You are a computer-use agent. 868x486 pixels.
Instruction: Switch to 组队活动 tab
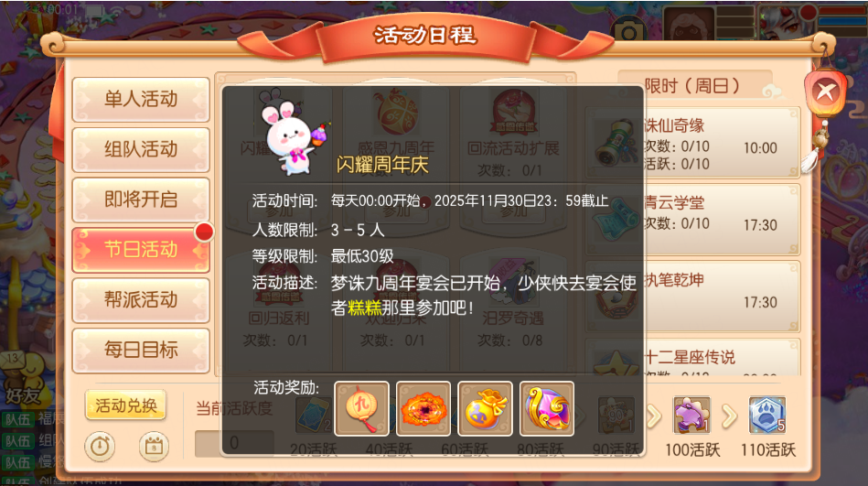tap(141, 149)
